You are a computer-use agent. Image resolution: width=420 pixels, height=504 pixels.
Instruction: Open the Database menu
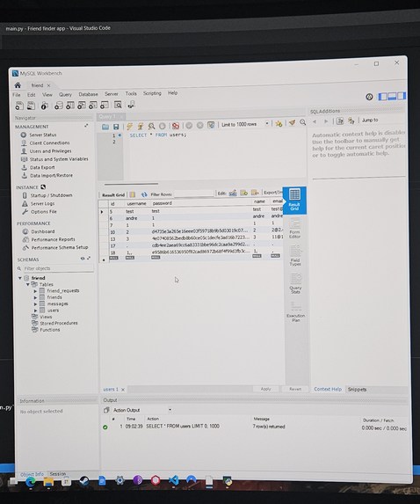(88, 94)
